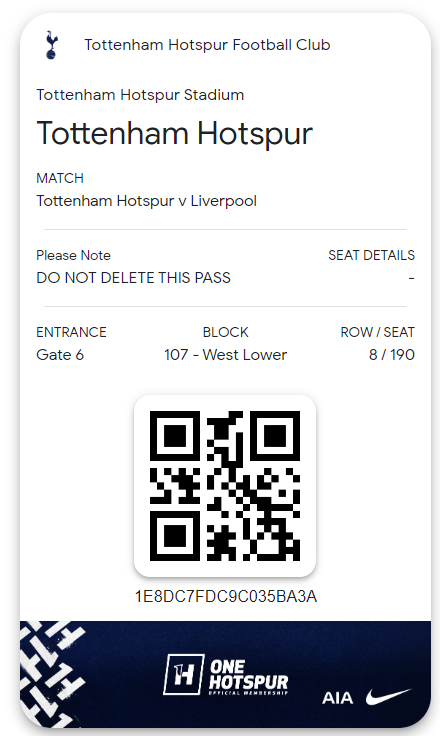
Task: Click the 8 / 190 row and seat value
Action: click(x=392, y=355)
